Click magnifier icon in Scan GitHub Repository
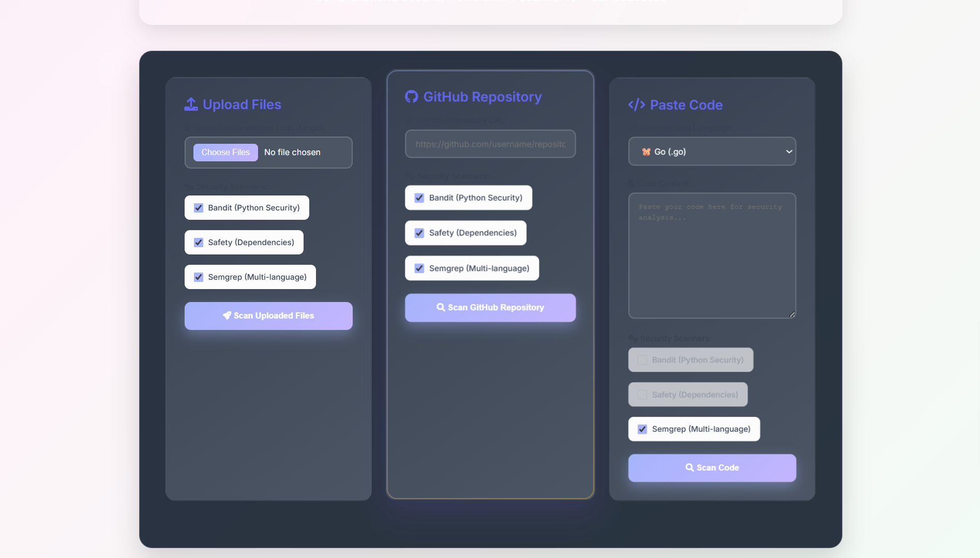 (441, 307)
